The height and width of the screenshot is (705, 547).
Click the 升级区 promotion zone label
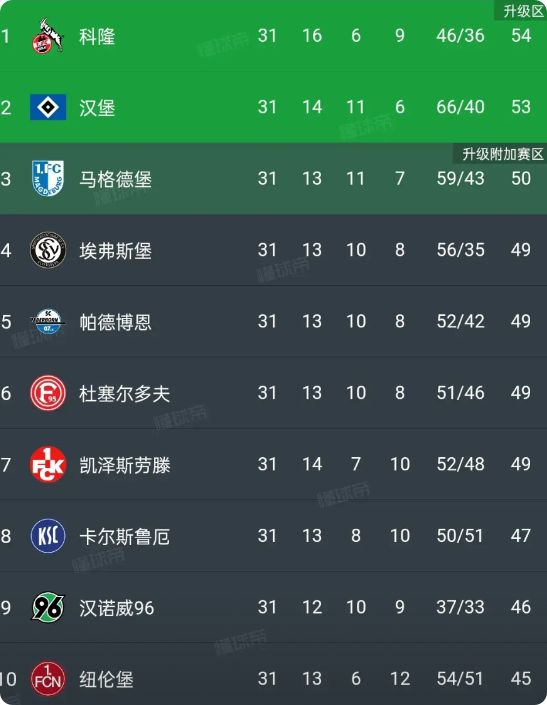[x=523, y=11]
